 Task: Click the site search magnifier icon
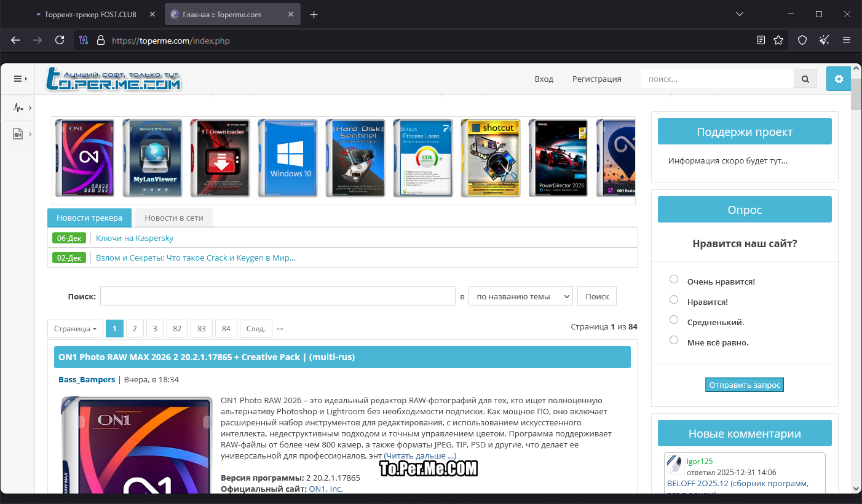click(805, 79)
